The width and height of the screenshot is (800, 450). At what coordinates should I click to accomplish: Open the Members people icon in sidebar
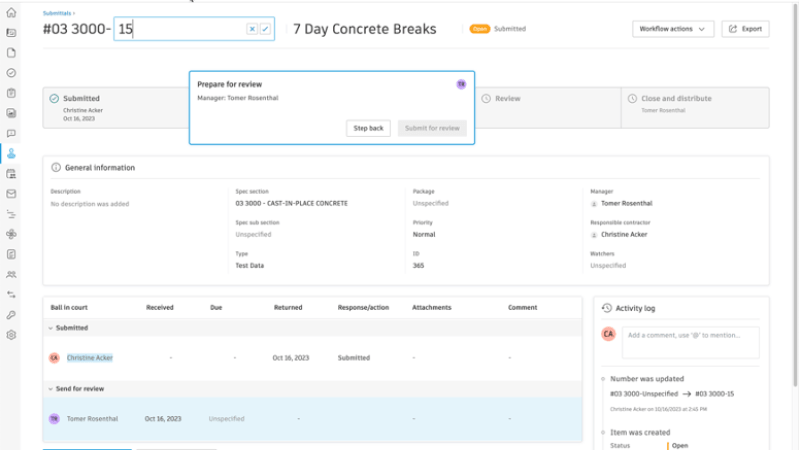tap(11, 274)
